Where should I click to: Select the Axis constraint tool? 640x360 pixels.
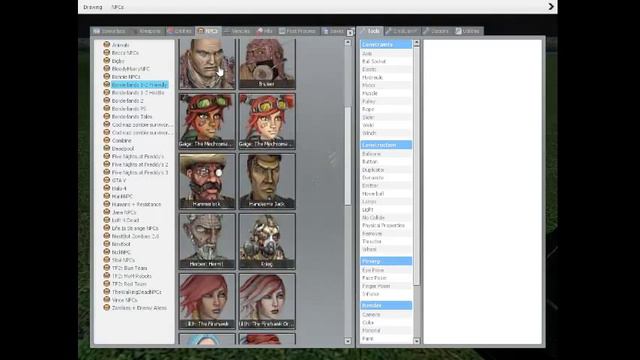[386, 53]
